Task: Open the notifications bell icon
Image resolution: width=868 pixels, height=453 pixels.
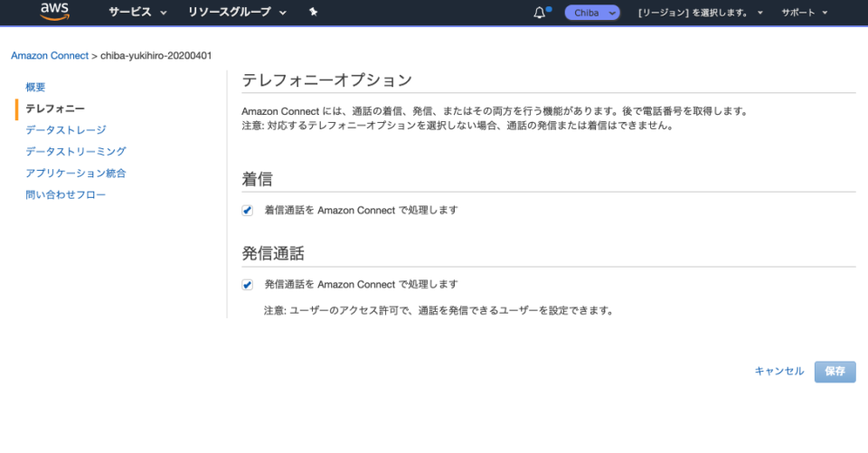Action: coord(540,12)
